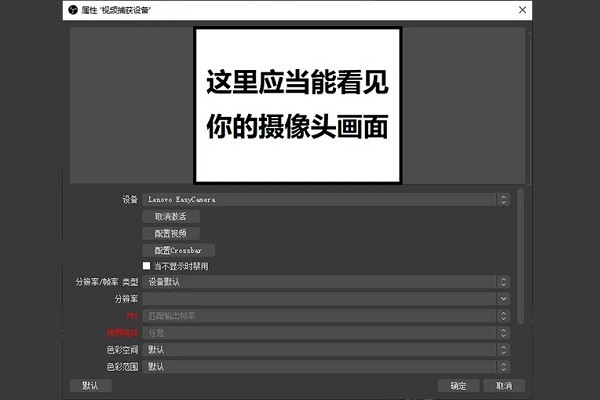Click the OBS logo icon in title bar
600x400 pixels.
click(x=73, y=10)
